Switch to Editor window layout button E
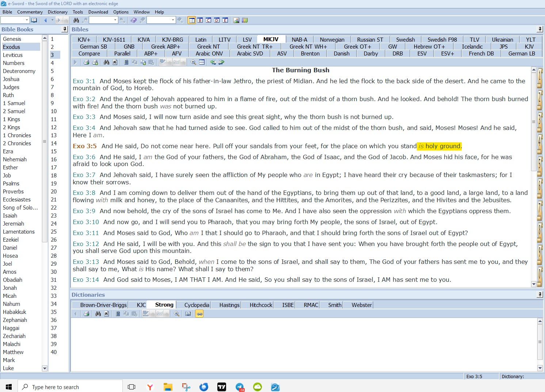The width and height of the screenshot is (545, 392). pos(225,20)
